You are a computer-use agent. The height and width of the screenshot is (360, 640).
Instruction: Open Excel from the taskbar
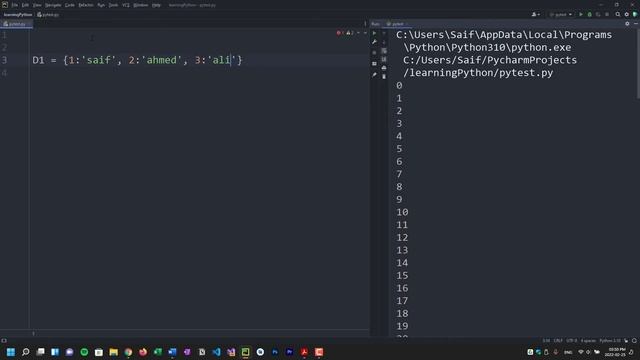[158, 352]
